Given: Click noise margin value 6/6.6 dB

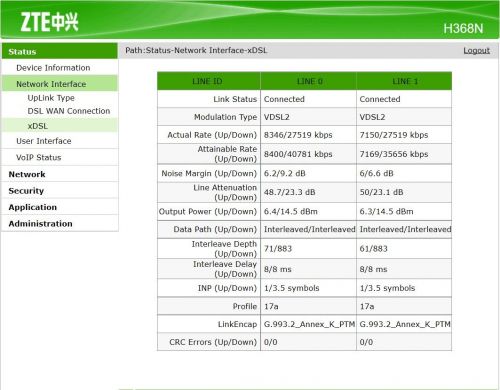Looking at the screenshot, I should (376, 173).
